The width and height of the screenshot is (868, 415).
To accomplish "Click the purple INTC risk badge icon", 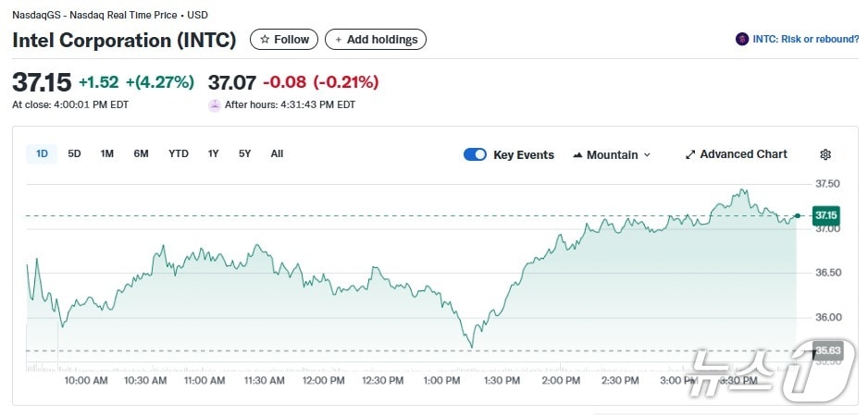I will (x=741, y=39).
